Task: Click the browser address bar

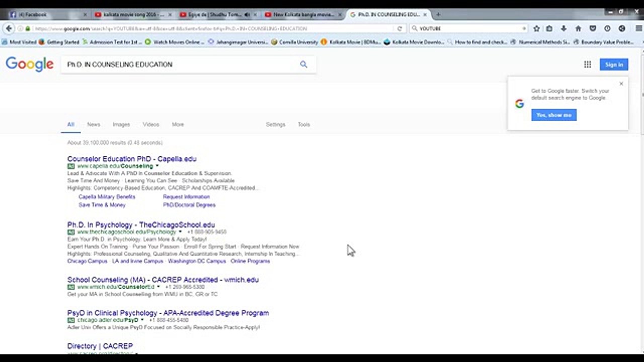Action: click(x=211, y=29)
